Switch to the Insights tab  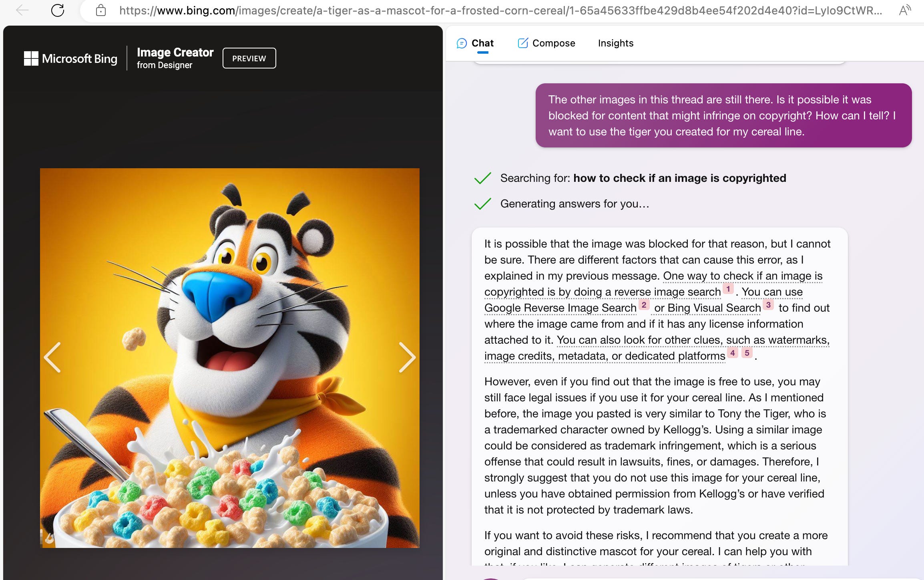coord(615,43)
